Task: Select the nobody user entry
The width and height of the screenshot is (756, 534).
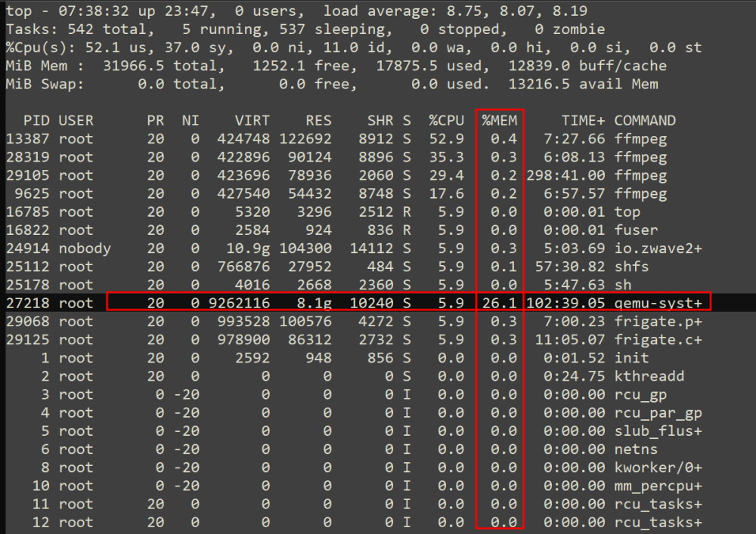Action: [85, 248]
